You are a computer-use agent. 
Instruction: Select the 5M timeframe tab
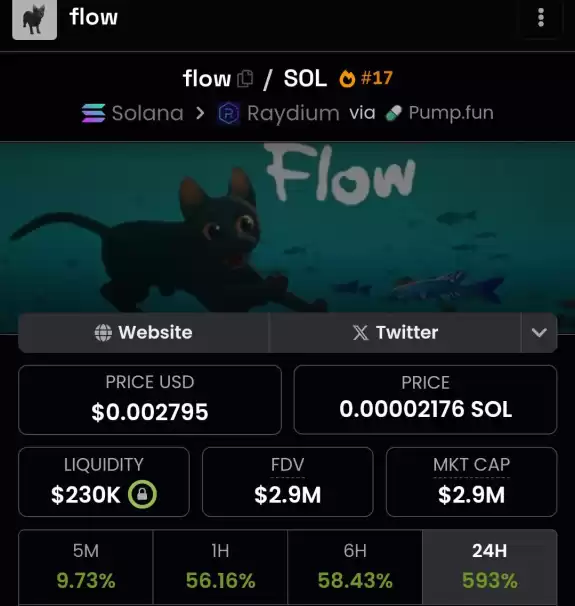pos(86,567)
